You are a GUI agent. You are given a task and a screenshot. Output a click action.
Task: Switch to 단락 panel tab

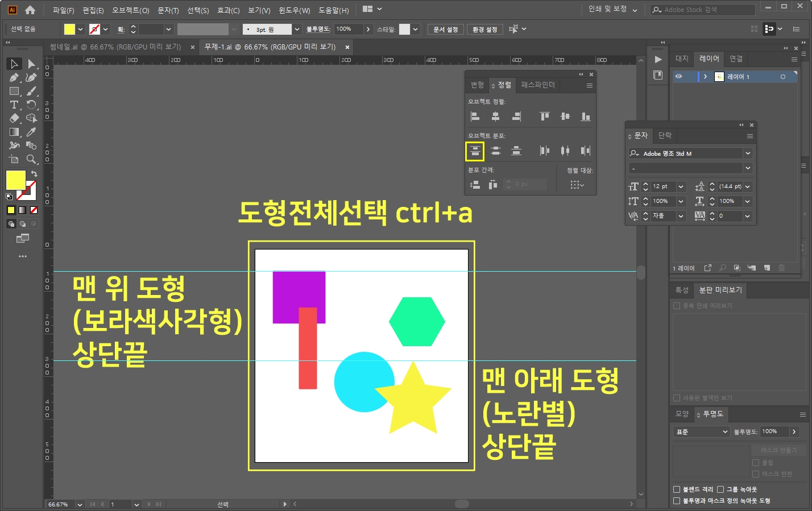point(665,135)
